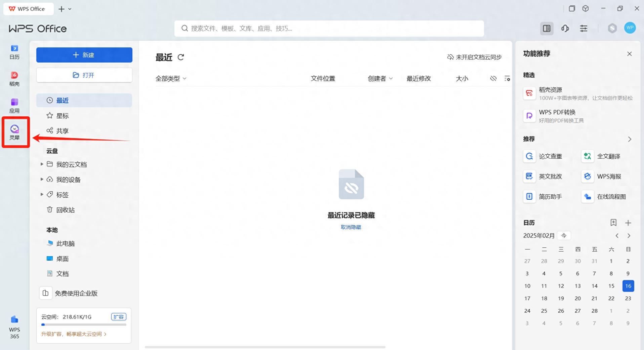Image resolution: width=644 pixels, height=350 pixels.
Task: Select 最近 in the navigation list
Action: pos(84,100)
